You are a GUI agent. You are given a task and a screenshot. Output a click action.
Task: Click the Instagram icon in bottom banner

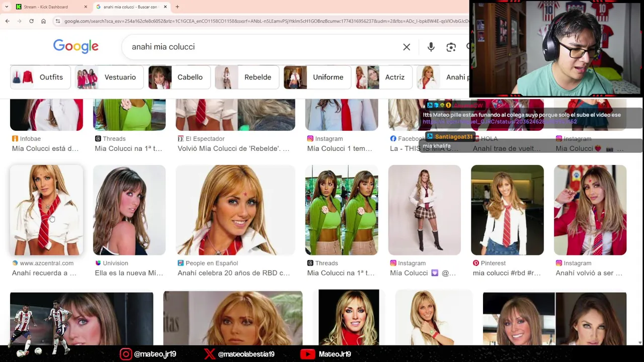pos(126,354)
